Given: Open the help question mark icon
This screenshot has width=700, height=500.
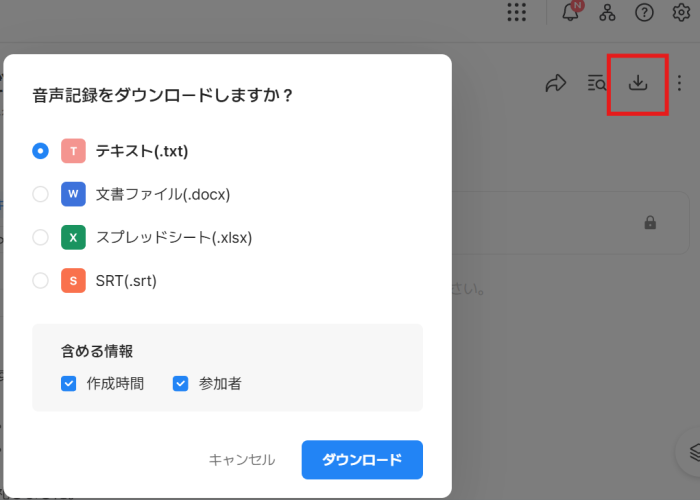Looking at the screenshot, I should [x=645, y=12].
